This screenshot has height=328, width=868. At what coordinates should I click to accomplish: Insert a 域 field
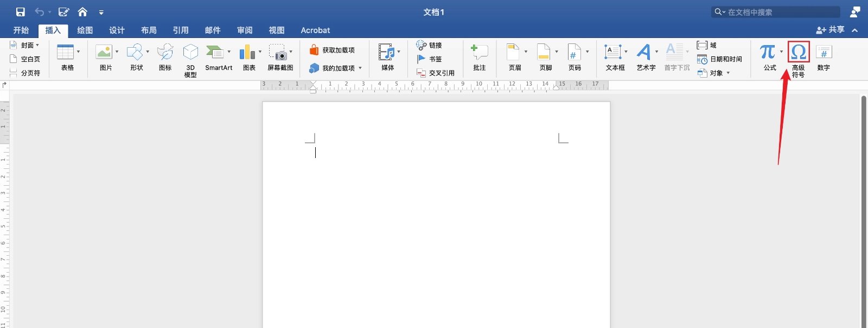[x=707, y=45]
